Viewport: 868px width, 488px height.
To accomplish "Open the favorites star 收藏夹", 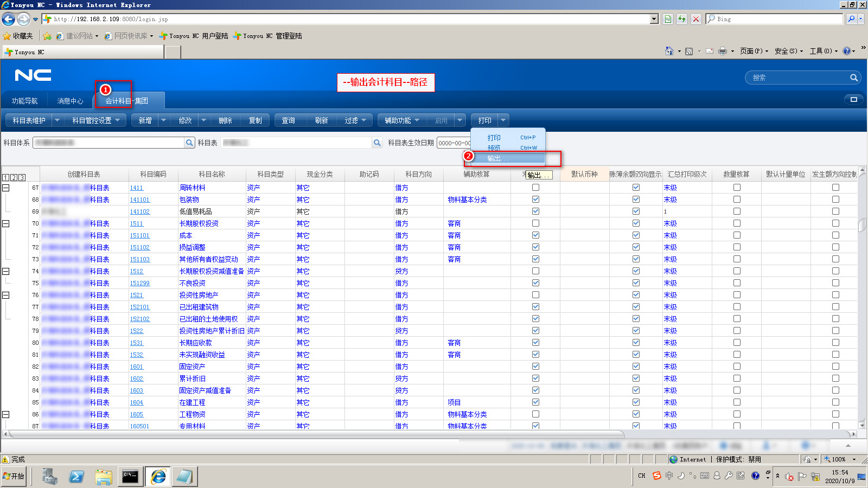I will pos(18,36).
